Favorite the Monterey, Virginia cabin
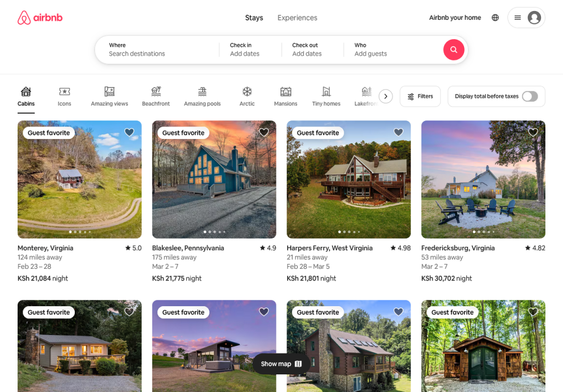The height and width of the screenshot is (392, 563). point(129,132)
